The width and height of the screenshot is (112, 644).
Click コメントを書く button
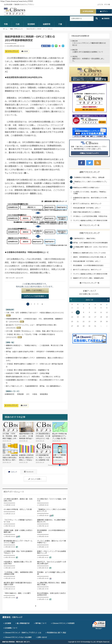pos(35,479)
